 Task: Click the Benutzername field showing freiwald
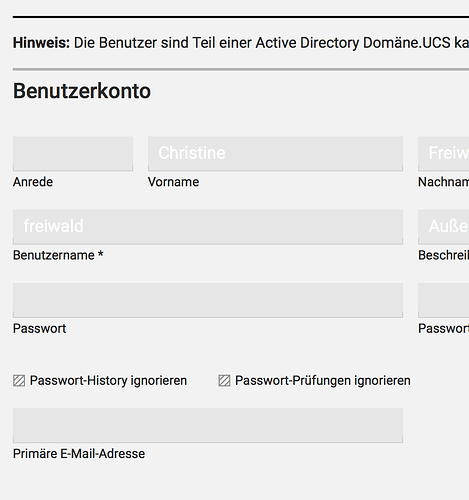tap(208, 227)
